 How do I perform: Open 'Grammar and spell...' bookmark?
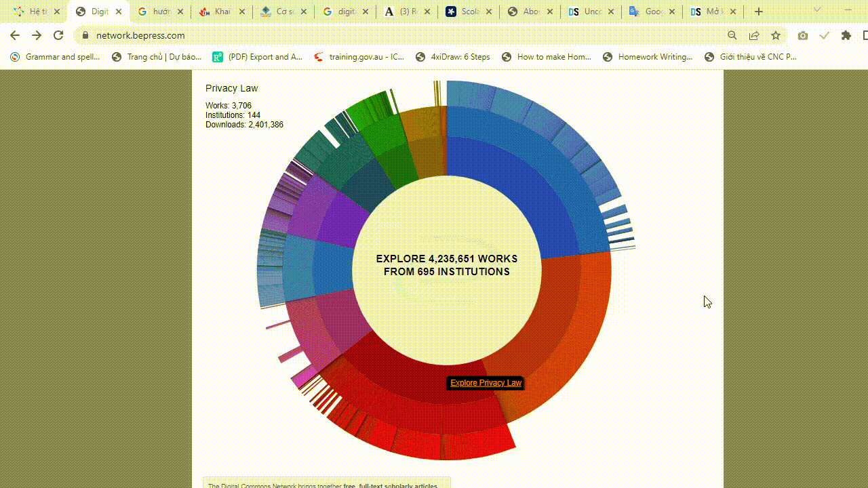point(56,57)
